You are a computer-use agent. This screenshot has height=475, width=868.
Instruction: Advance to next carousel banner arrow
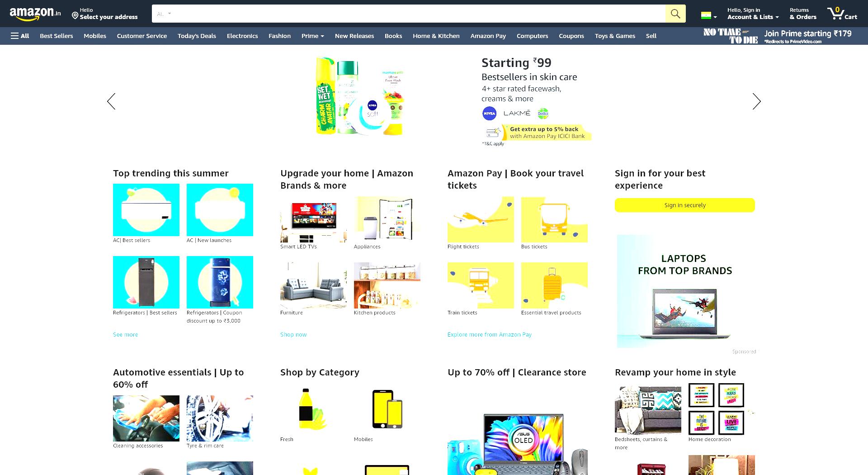point(756,101)
